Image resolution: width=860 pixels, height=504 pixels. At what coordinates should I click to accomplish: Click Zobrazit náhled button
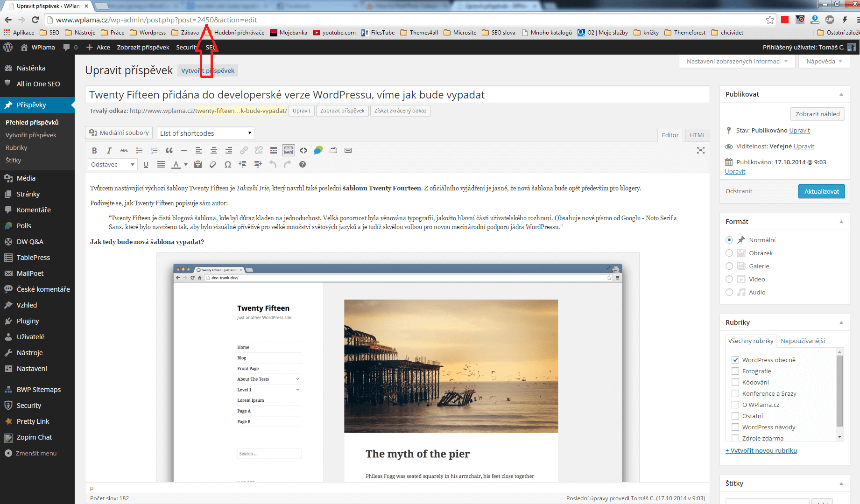pyautogui.click(x=817, y=114)
